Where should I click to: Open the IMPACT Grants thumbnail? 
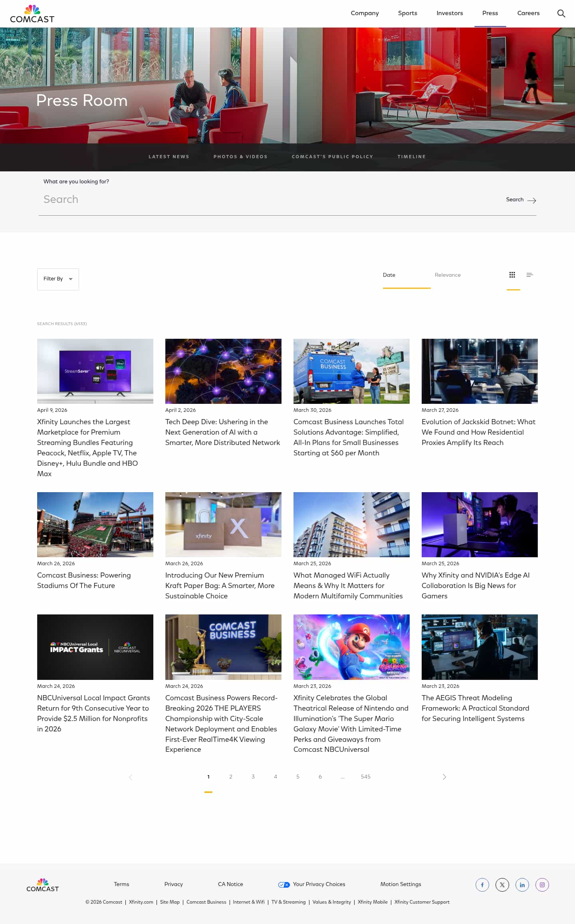coord(95,647)
